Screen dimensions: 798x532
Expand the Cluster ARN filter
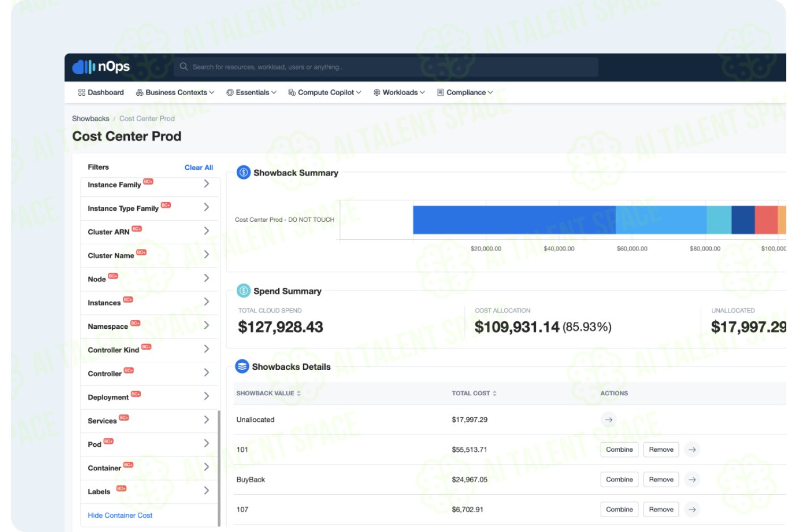tap(206, 230)
